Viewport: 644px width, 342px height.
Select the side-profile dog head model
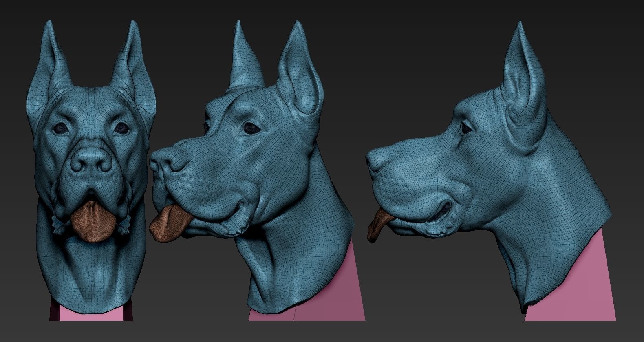coord(489,167)
